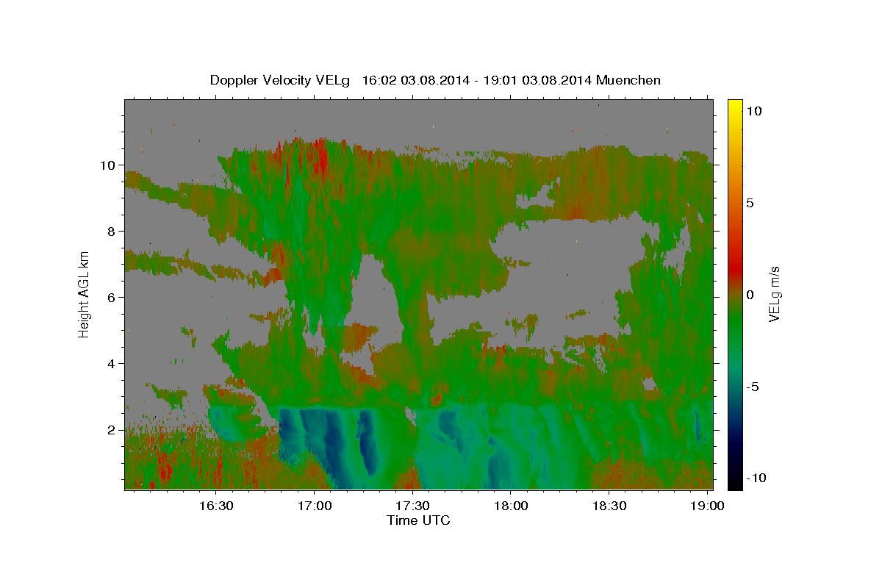
Task: Click the '18:30' time axis label
Action: tap(609, 506)
